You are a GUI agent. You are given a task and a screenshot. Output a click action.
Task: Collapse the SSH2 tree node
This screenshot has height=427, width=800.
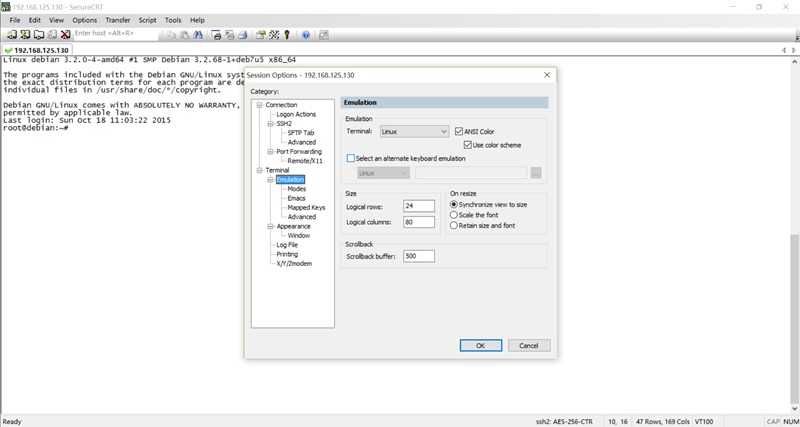tap(270, 123)
